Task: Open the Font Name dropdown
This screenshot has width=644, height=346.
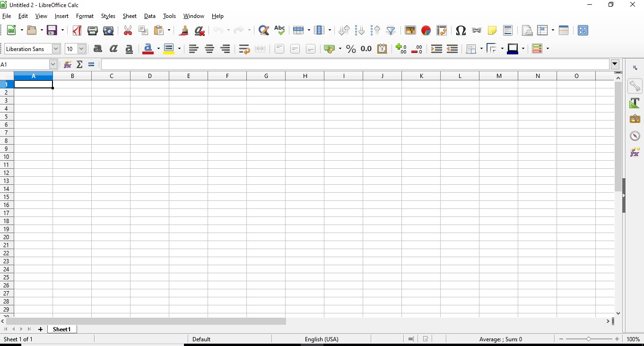Action: click(x=56, y=49)
